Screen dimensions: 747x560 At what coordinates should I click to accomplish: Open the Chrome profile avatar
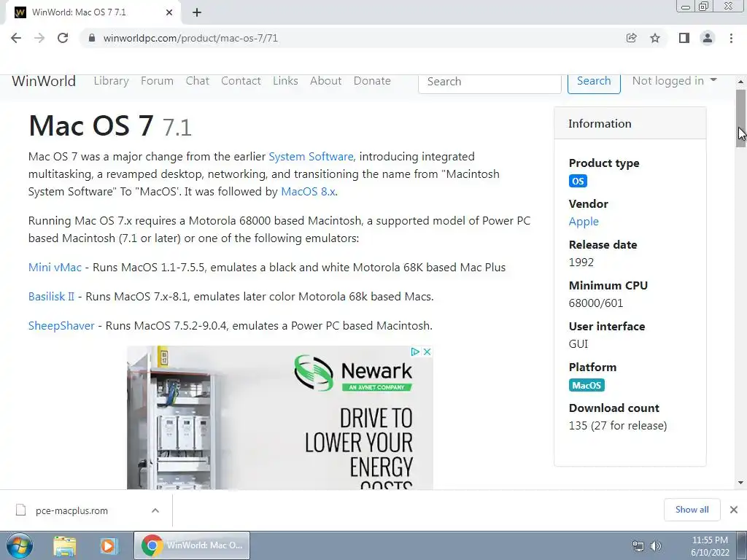click(708, 38)
